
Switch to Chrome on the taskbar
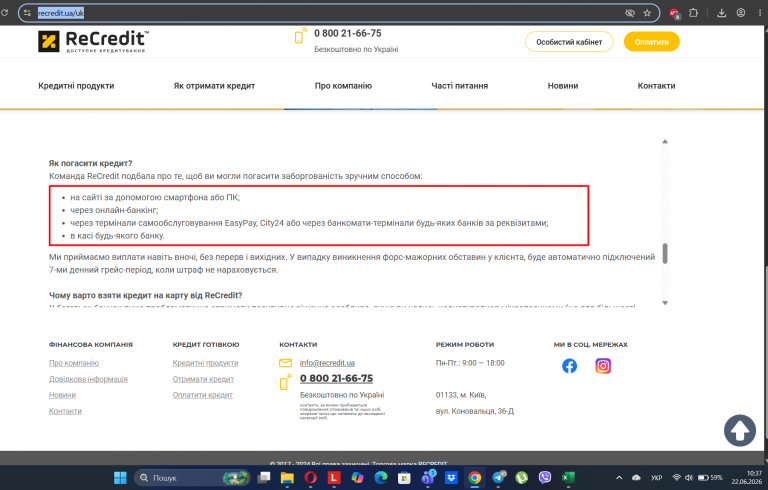click(x=475, y=478)
